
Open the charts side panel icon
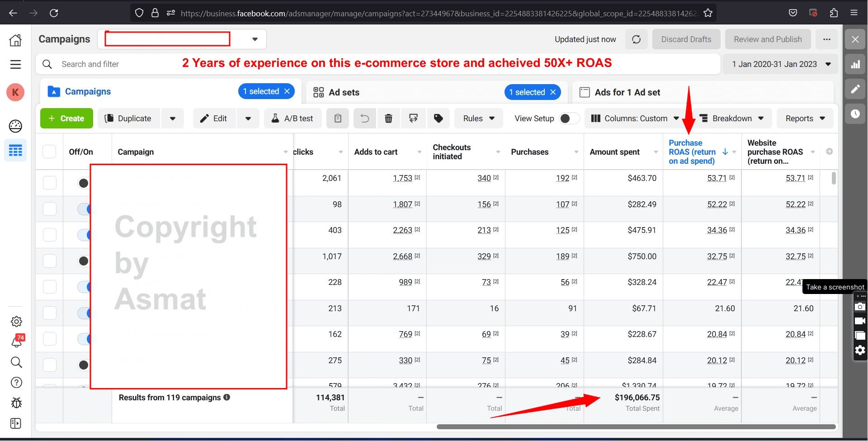pos(855,65)
